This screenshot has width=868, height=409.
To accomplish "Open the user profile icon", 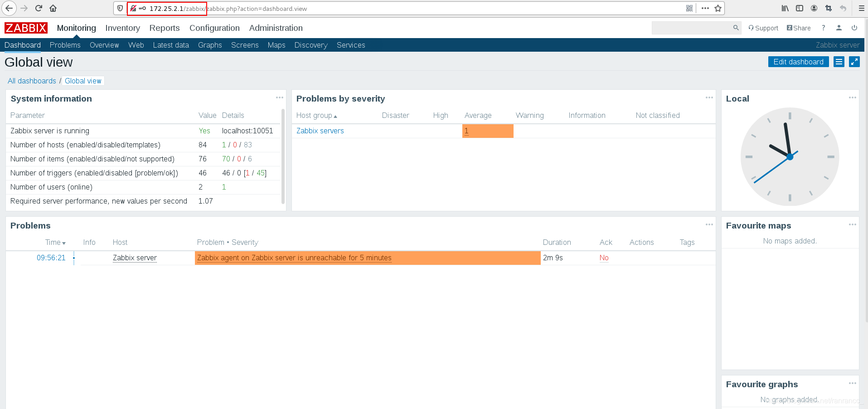I will [x=839, y=28].
